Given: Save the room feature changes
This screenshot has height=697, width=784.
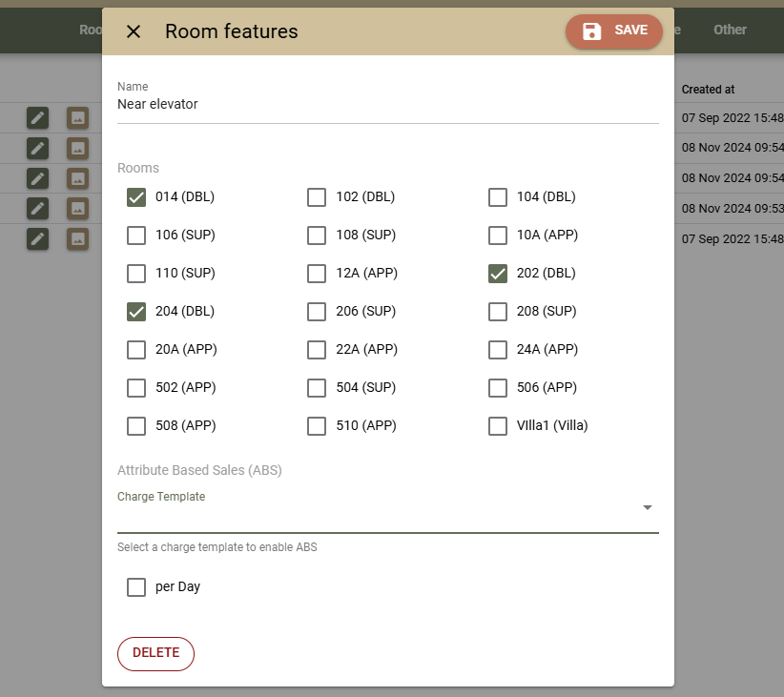Looking at the screenshot, I should pyautogui.click(x=613, y=31).
